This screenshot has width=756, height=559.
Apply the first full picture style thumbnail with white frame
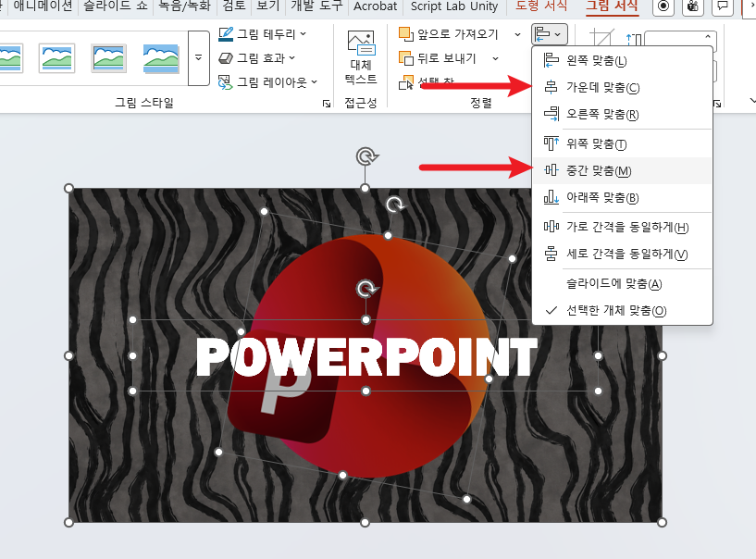click(x=56, y=58)
